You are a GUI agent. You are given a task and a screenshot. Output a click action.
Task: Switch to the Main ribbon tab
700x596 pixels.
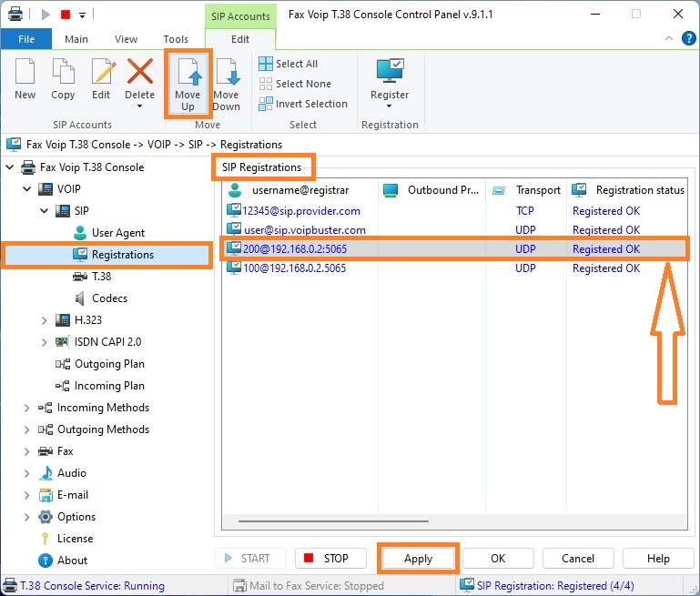click(x=76, y=39)
